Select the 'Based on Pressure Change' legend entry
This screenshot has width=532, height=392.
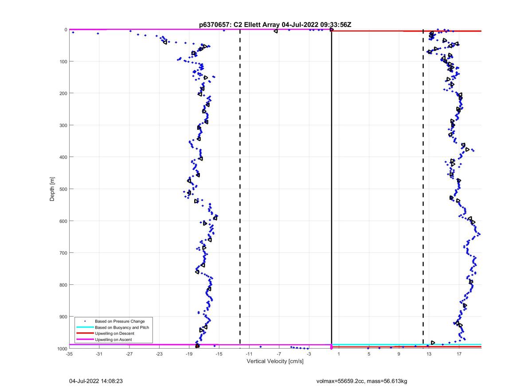click(120, 321)
